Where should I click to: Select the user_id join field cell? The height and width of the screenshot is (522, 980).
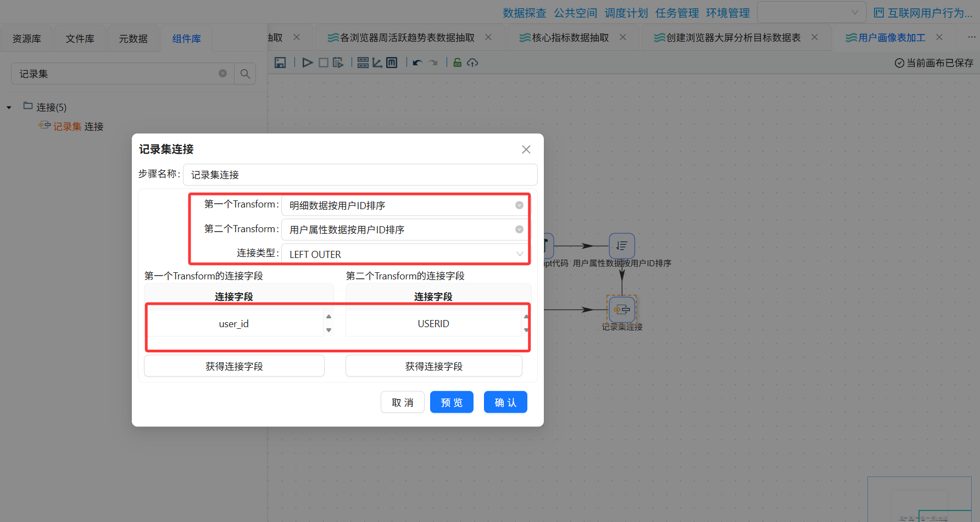(234, 324)
